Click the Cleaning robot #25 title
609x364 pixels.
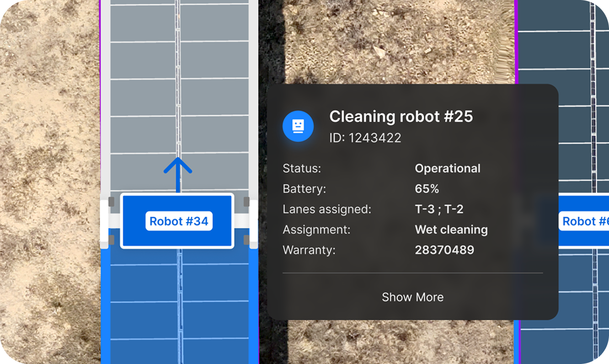(401, 117)
